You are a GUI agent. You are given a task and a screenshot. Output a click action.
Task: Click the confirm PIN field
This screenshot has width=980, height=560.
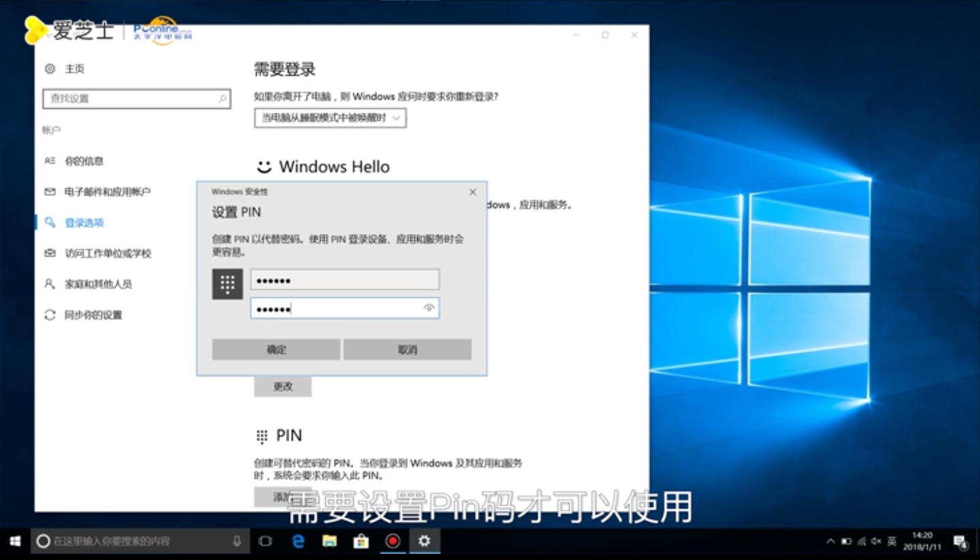point(344,308)
